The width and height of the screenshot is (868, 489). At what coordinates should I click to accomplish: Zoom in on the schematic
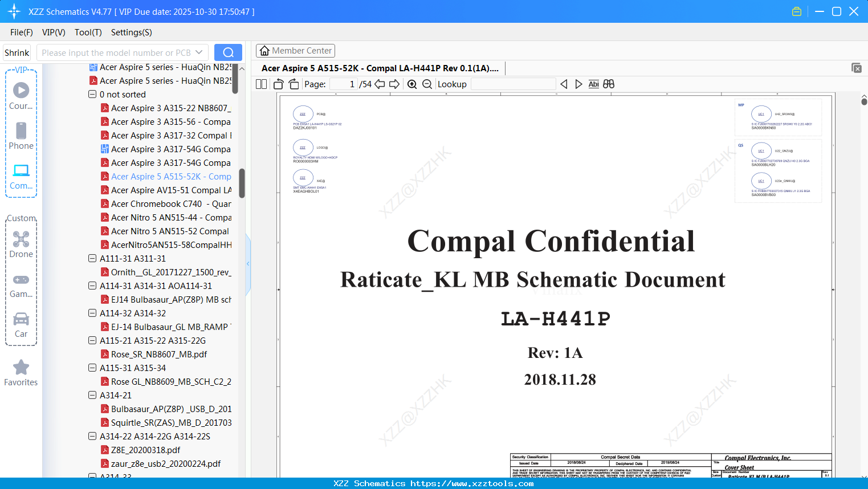412,84
